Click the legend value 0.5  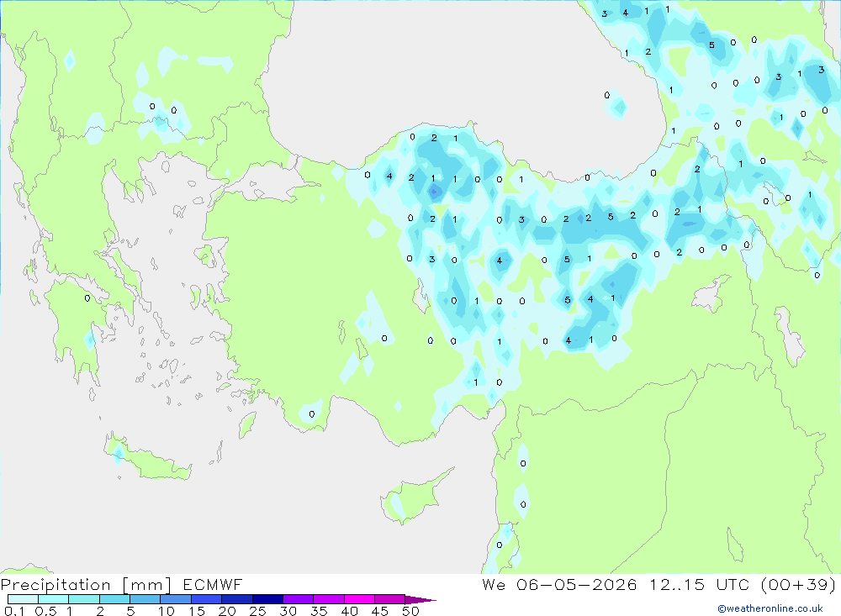point(45,611)
